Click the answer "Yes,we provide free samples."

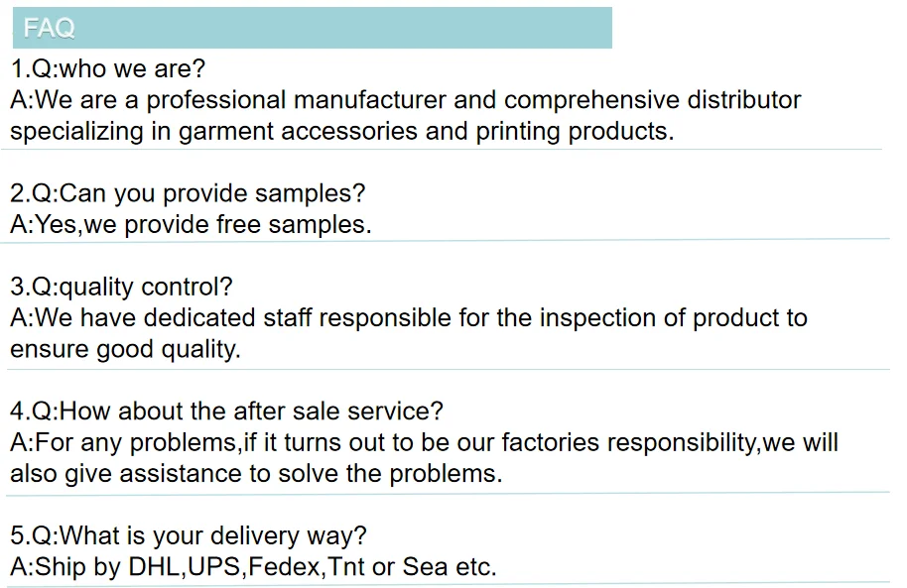pos(191,225)
